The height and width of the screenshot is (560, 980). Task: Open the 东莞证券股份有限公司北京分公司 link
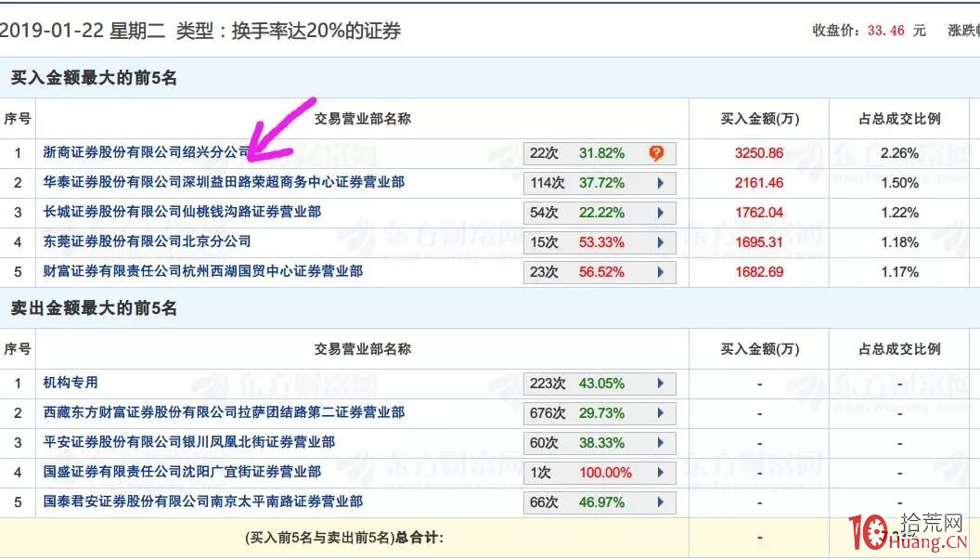pyautogui.click(x=147, y=241)
